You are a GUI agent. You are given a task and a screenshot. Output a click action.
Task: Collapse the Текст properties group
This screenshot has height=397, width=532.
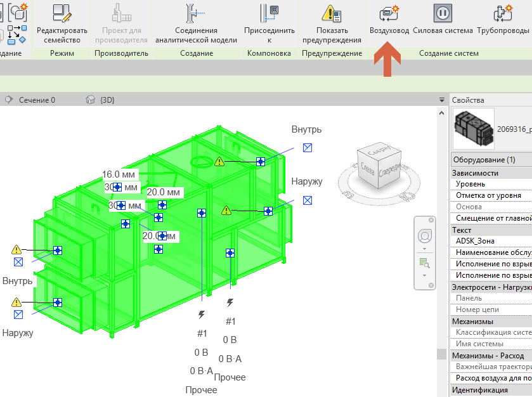[491, 230]
